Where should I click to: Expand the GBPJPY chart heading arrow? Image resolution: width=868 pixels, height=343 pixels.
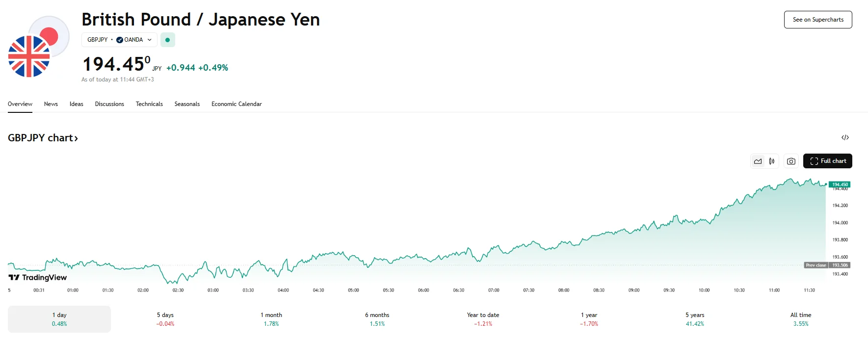click(77, 138)
